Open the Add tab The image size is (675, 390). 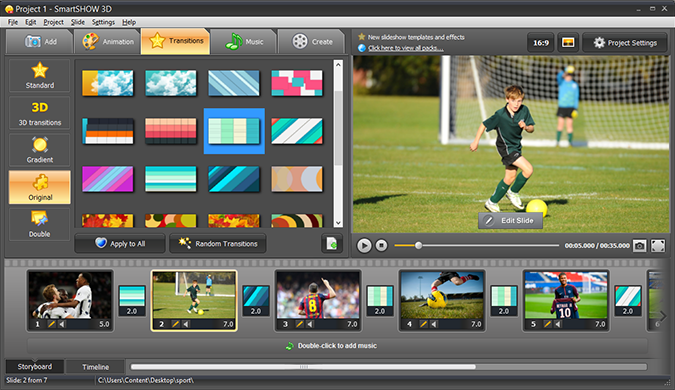tap(39, 42)
